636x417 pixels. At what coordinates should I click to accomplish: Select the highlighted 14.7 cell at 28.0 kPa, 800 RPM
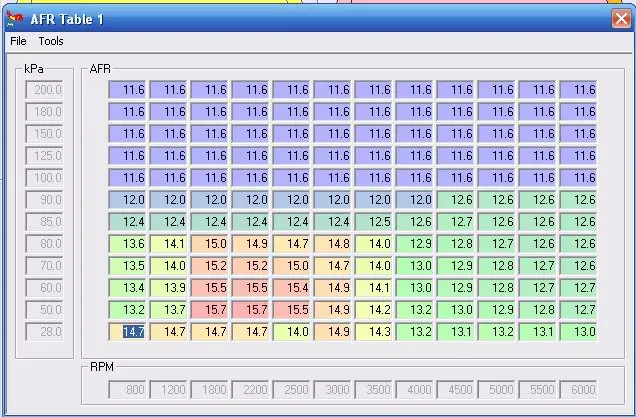[128, 331]
